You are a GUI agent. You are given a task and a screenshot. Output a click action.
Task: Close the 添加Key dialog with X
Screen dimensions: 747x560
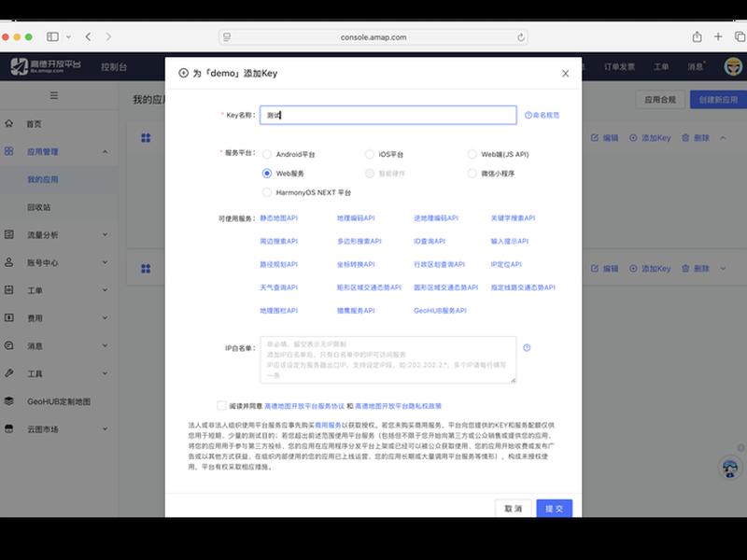click(565, 74)
